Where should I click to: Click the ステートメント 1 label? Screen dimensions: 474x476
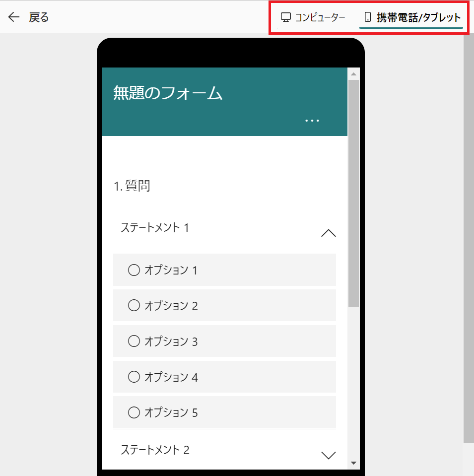[155, 228]
